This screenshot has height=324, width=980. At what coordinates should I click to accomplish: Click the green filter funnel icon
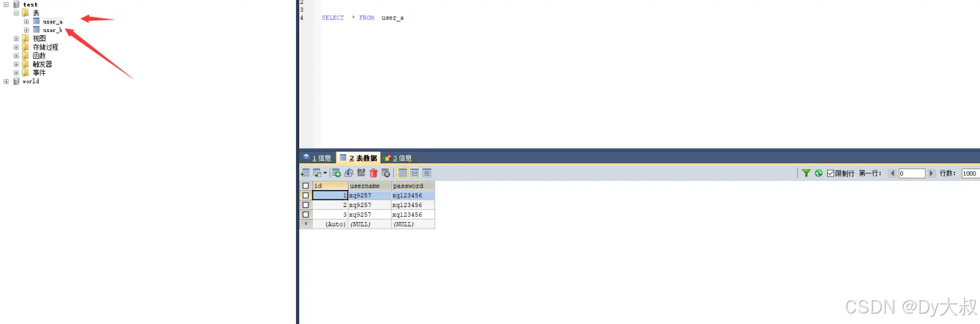(x=806, y=173)
